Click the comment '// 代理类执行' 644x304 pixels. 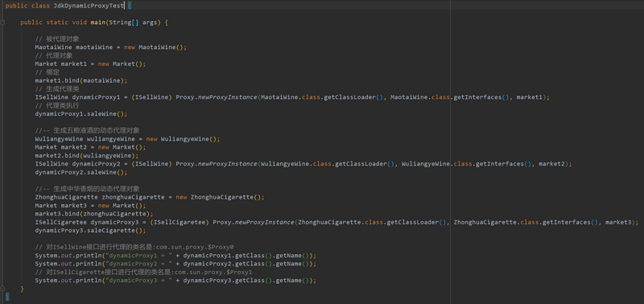click(x=57, y=105)
